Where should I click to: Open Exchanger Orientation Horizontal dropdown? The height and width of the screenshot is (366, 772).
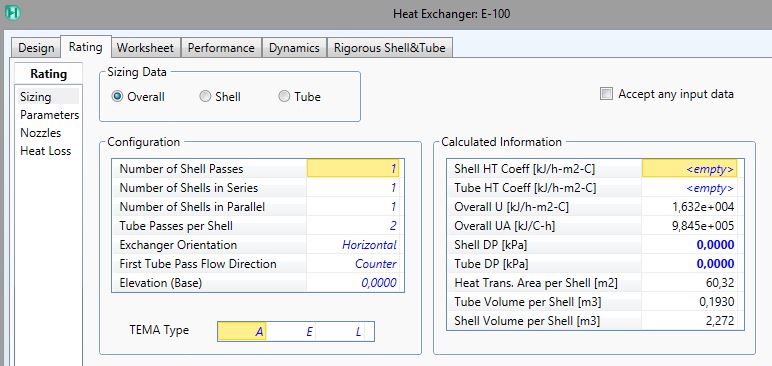[x=353, y=245]
